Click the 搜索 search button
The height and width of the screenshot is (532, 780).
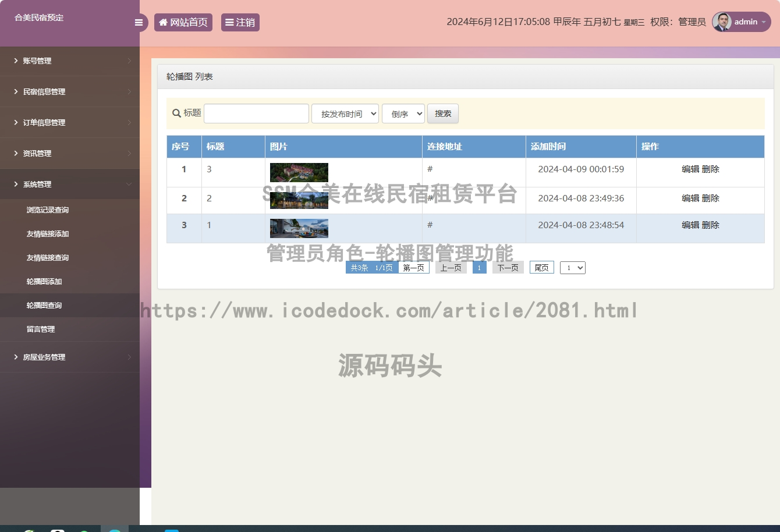coord(443,114)
